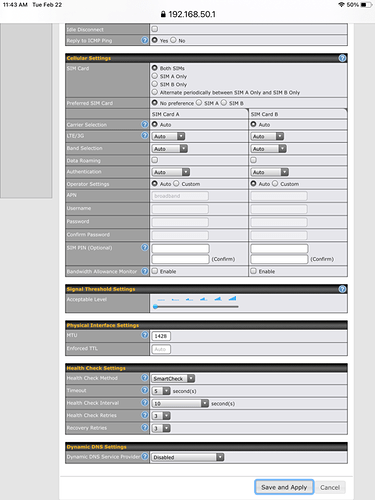Enable Data Roaming for SIM Card B
This screenshot has height=500, width=375.
254,160
